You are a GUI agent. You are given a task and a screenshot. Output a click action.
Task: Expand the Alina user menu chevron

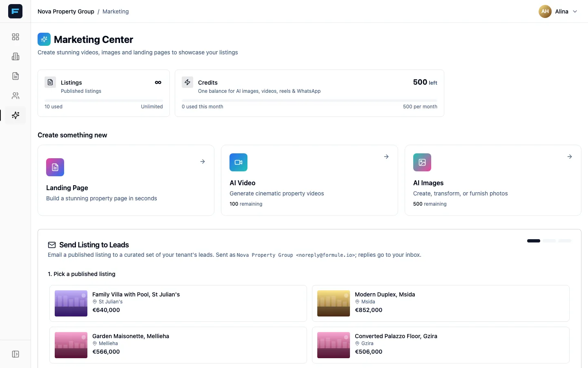point(575,11)
